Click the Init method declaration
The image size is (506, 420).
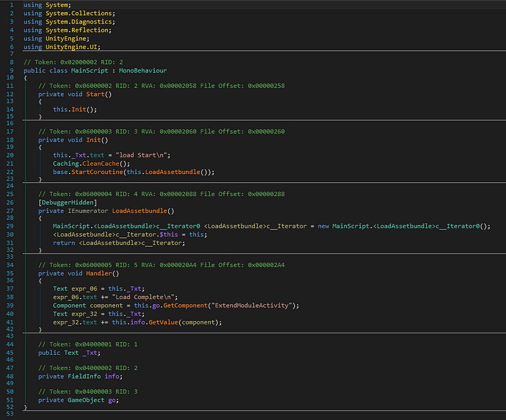pos(93,140)
